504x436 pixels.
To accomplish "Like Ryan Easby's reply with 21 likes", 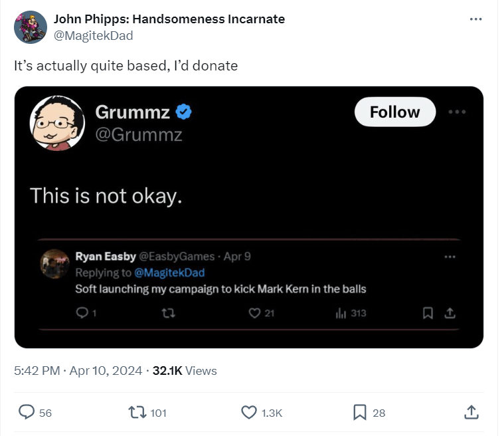I will coord(254,312).
